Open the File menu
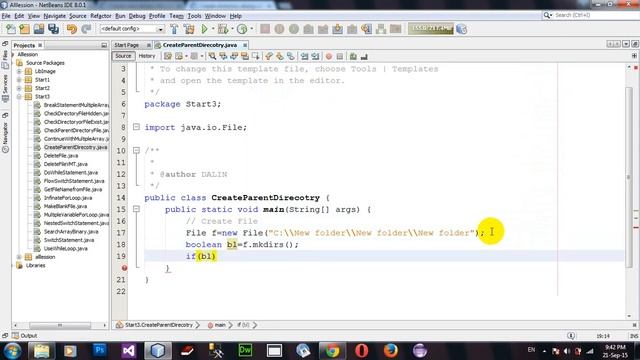The image size is (640, 360). (6, 16)
